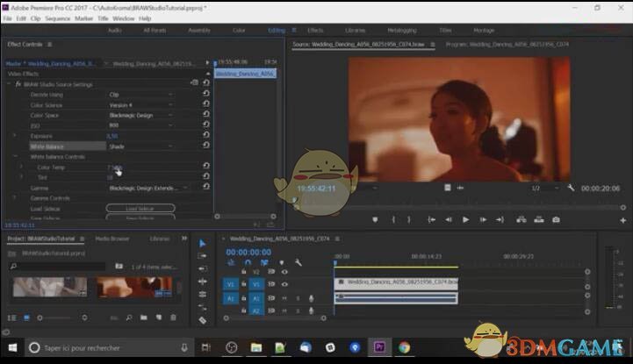
Task: Click the Add Marker button in Source monitor
Action: [x=375, y=219]
